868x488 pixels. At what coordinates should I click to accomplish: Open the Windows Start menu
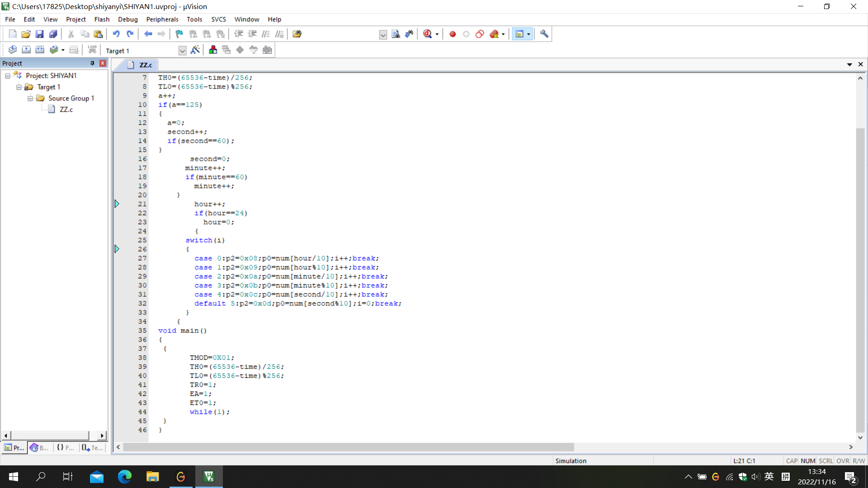click(13, 477)
